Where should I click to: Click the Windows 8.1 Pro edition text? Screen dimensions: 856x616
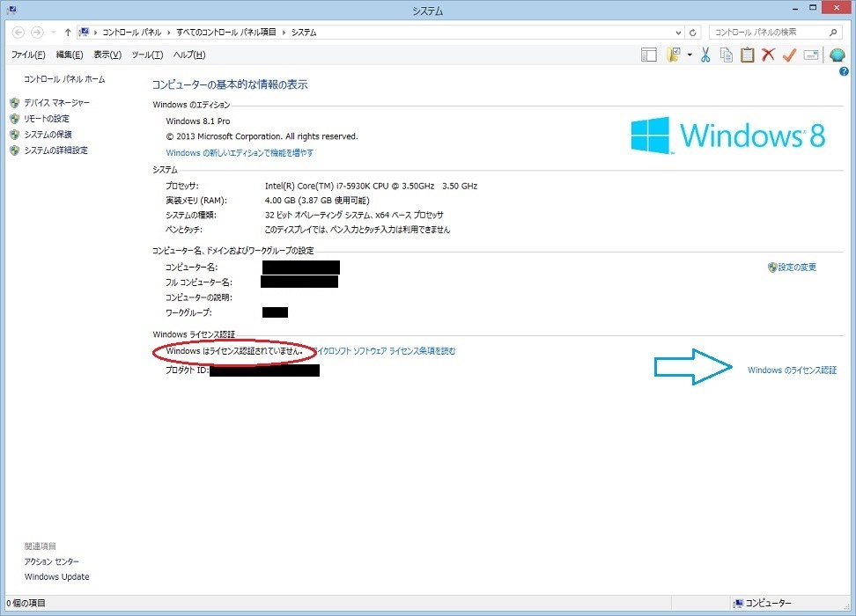click(x=198, y=121)
